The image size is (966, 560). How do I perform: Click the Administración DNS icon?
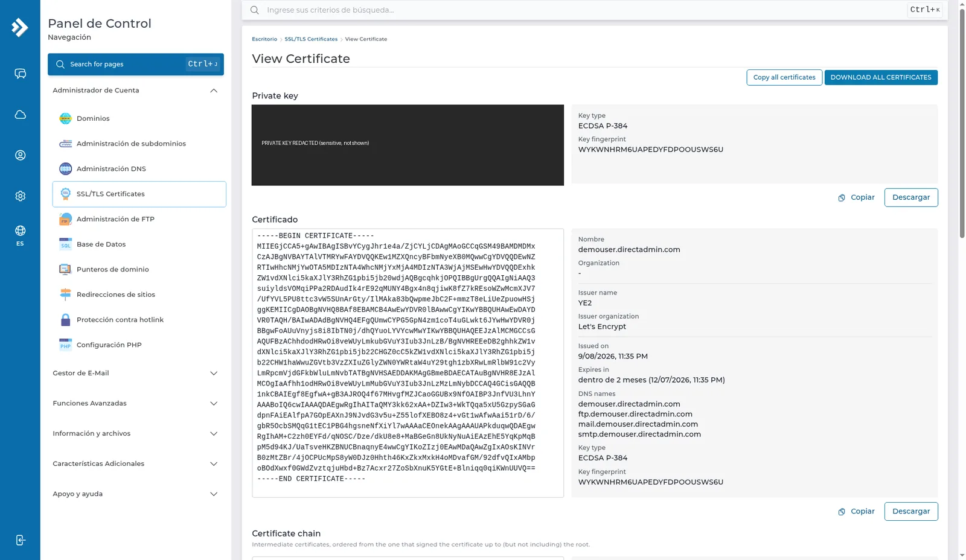point(65,169)
